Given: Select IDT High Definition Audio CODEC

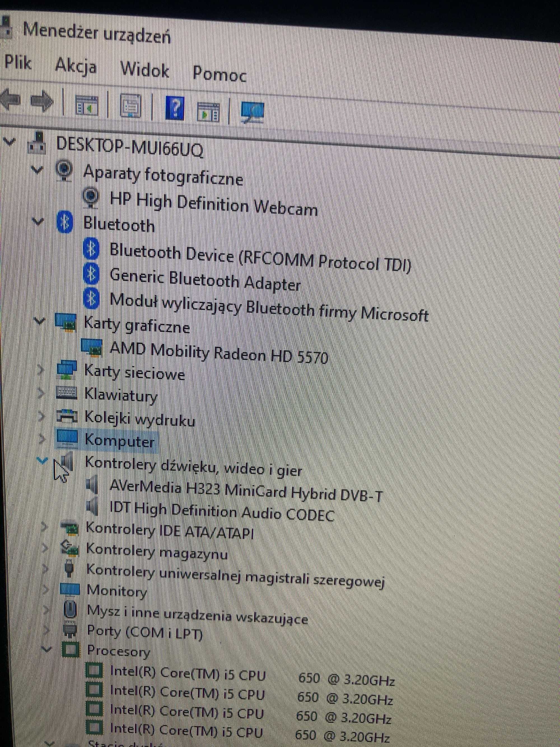Looking at the screenshot, I should coord(222,512).
